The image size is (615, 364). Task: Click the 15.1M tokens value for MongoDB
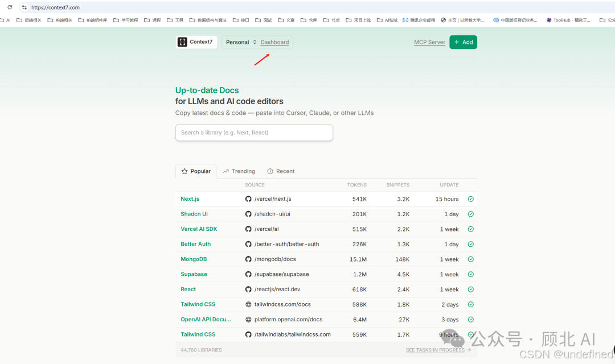pos(358,259)
